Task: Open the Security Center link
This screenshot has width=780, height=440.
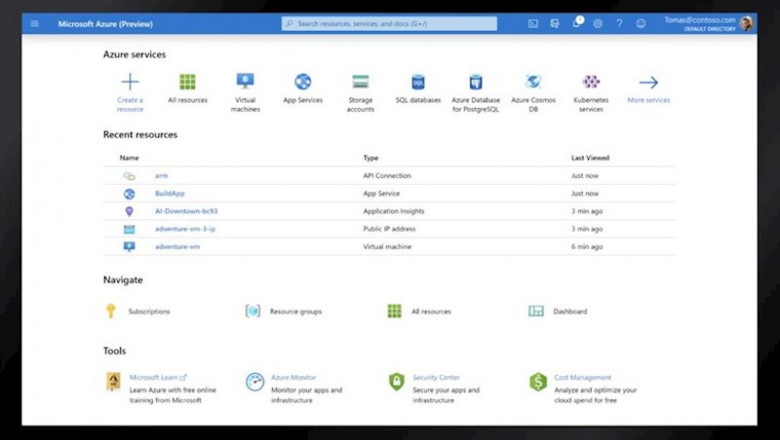Action: click(x=436, y=377)
